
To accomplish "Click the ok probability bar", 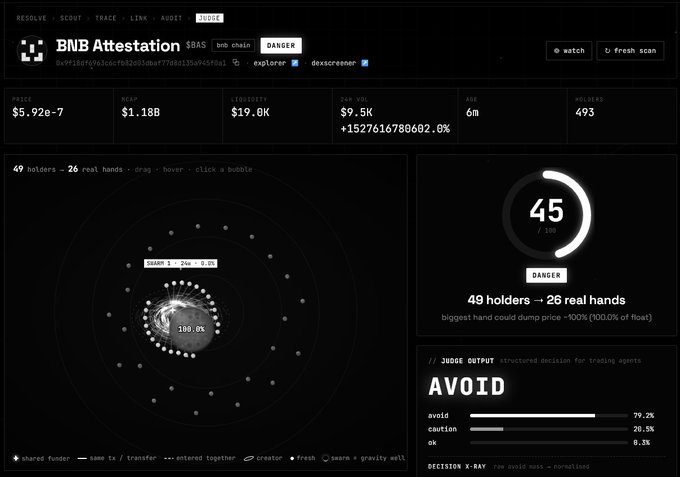I will pos(549,443).
